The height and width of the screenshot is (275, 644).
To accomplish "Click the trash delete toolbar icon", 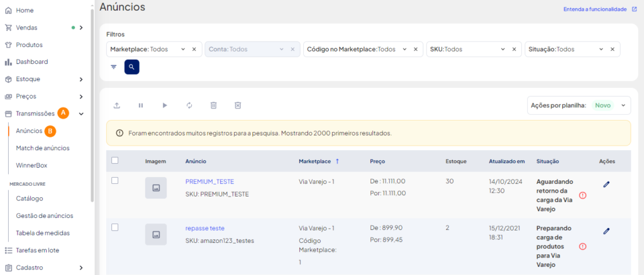I will coord(214,105).
